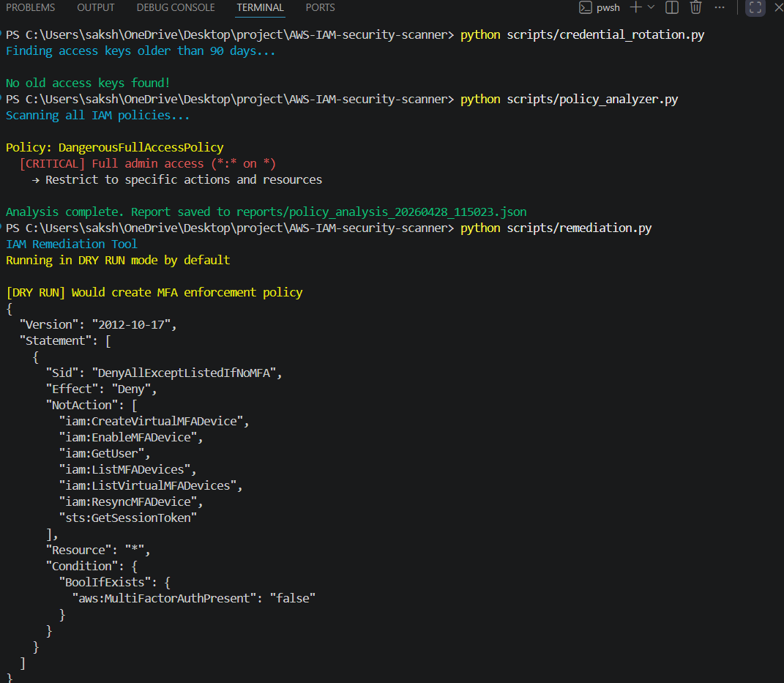Kill terminal using the trash icon
This screenshot has width=784, height=683.
695,7
